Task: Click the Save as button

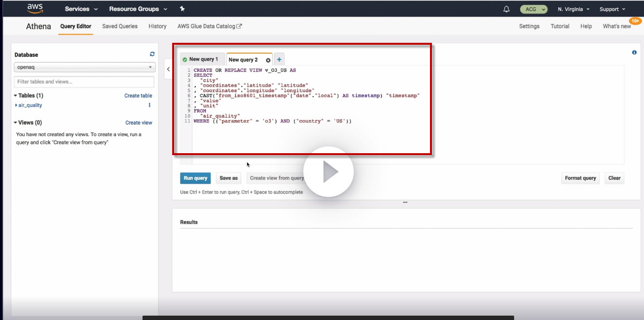Action: point(229,178)
